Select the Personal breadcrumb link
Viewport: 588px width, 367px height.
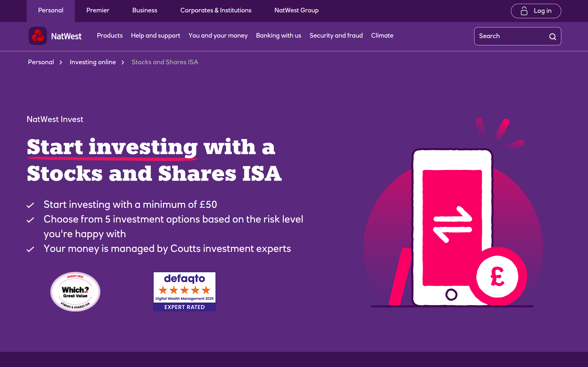(41, 62)
